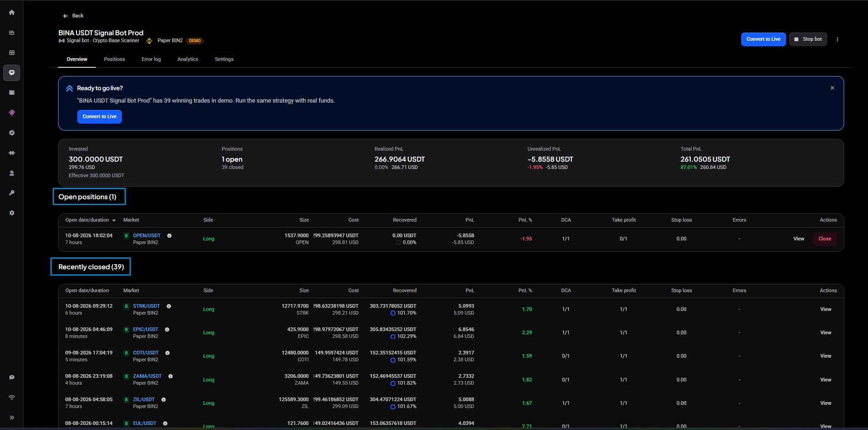The height and width of the screenshot is (430, 868).
Task: Select the Bots icon in the sidebar
Action: pyautogui.click(x=12, y=73)
